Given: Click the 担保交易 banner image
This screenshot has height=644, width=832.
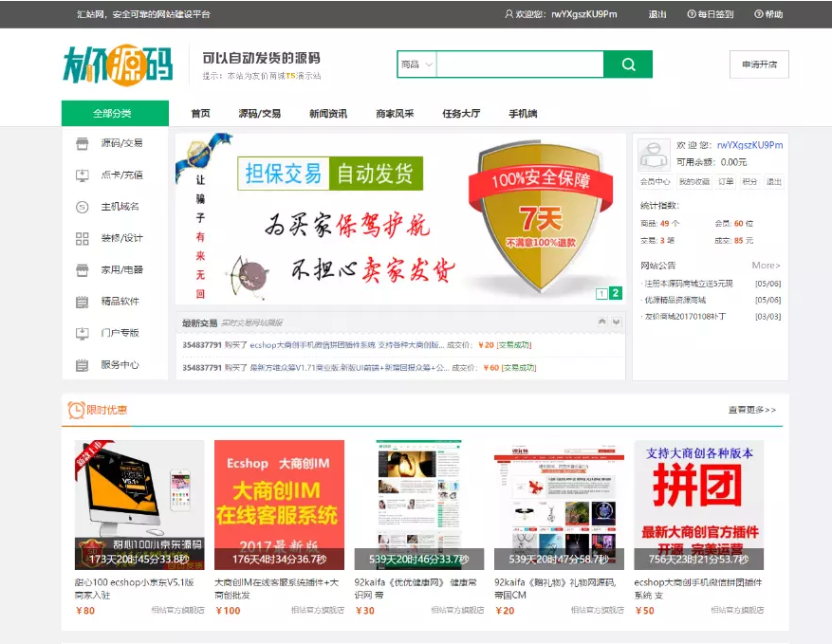Looking at the screenshot, I should click(x=400, y=218).
